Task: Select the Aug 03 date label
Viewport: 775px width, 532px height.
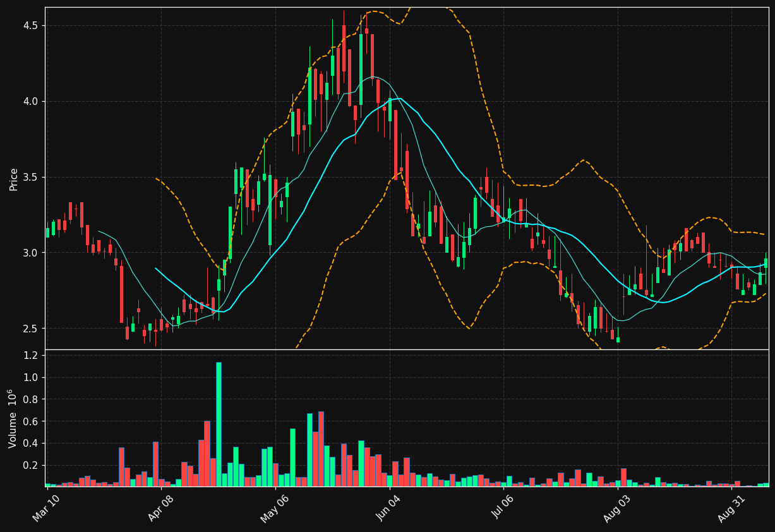Action: pos(617,508)
